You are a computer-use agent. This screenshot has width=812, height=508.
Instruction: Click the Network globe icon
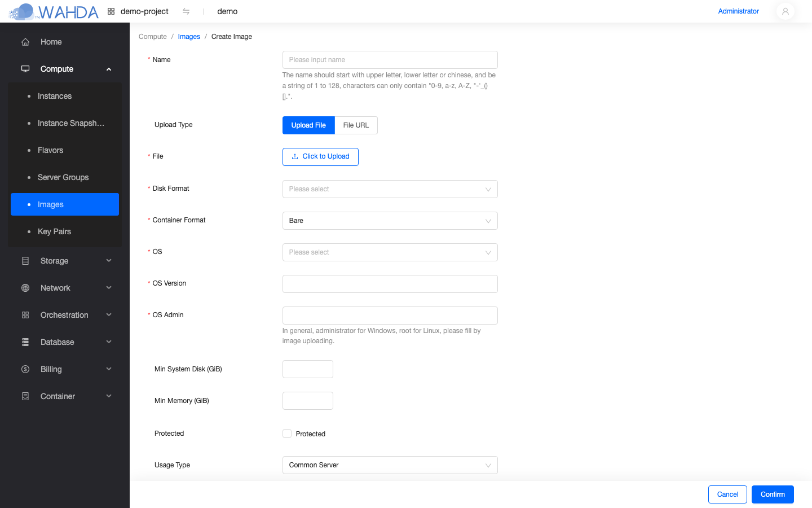(x=25, y=288)
